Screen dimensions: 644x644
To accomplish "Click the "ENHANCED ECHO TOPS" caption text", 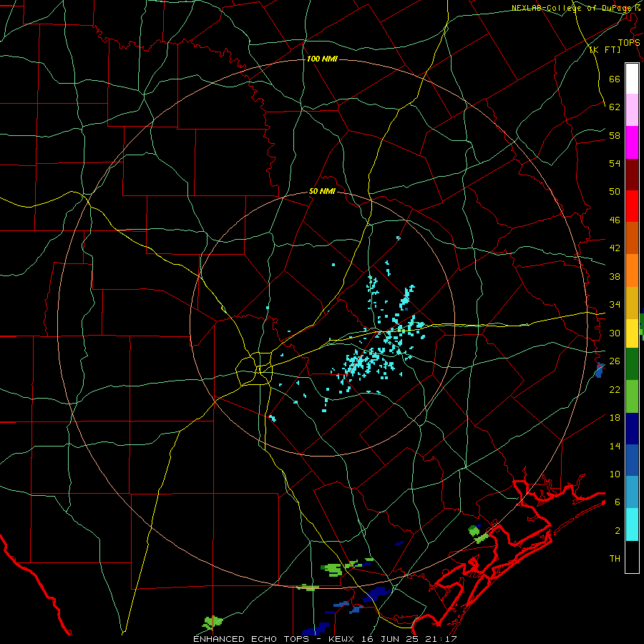I will coord(251,639).
